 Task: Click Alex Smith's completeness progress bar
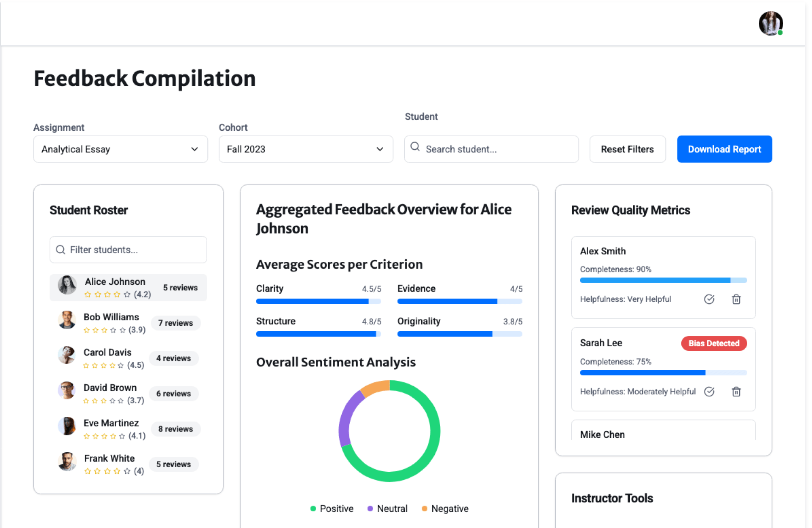[663, 280]
